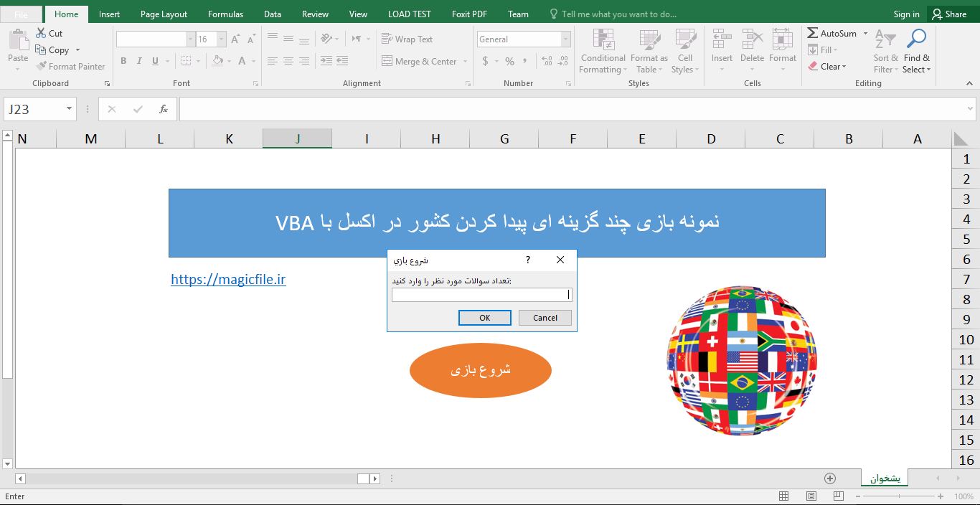This screenshot has height=505, width=980.
Task: Open the General number format dropdown
Action: [x=566, y=39]
